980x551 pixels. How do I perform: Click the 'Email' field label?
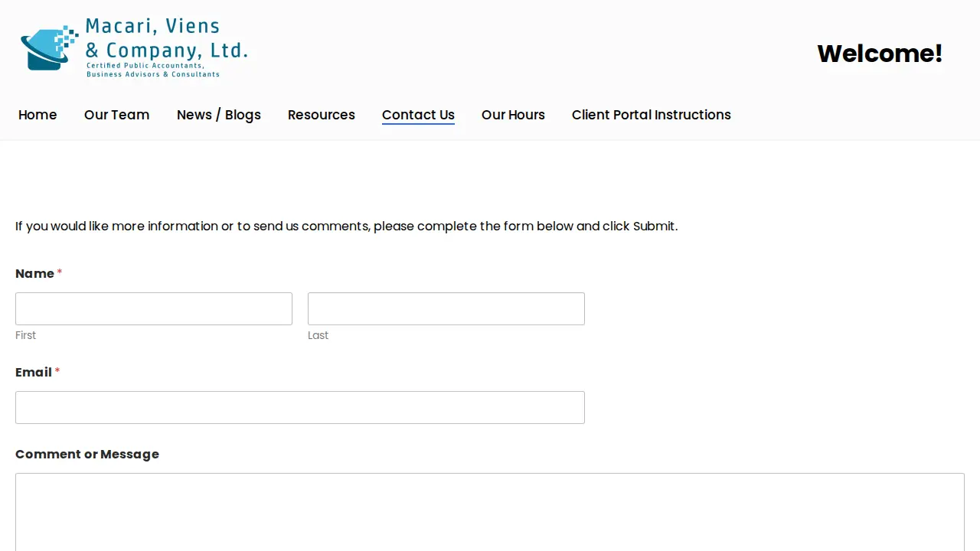[34, 372]
